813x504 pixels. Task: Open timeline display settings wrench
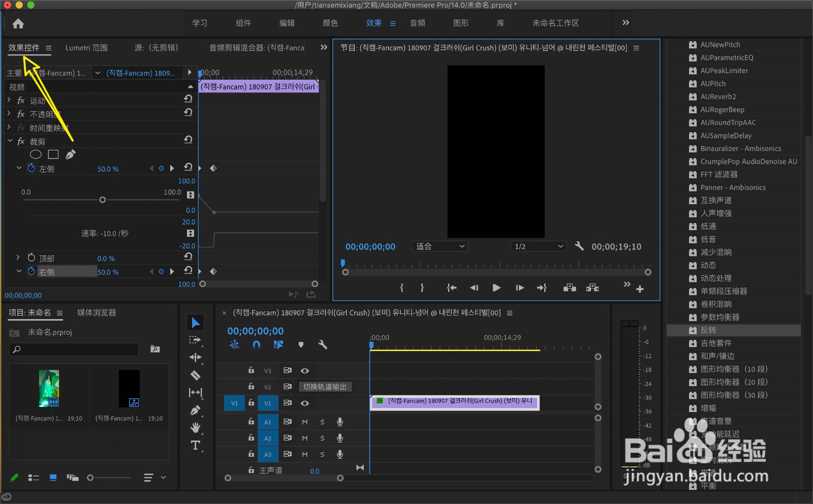pos(323,344)
